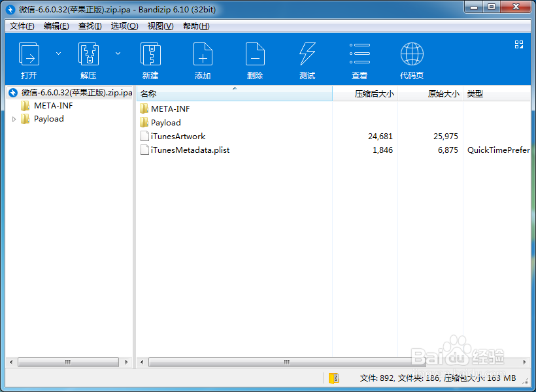Sort by the 名称 column header
The image size is (536, 392).
[x=235, y=93]
